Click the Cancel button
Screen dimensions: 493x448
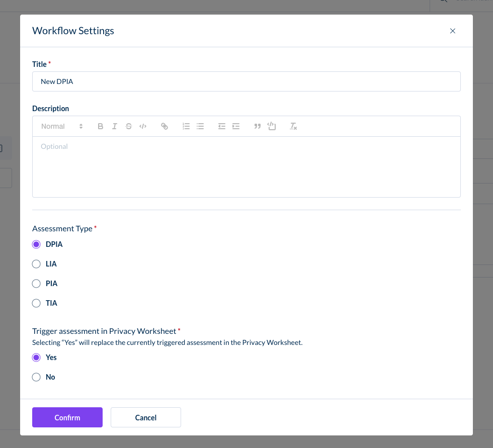coord(146,417)
